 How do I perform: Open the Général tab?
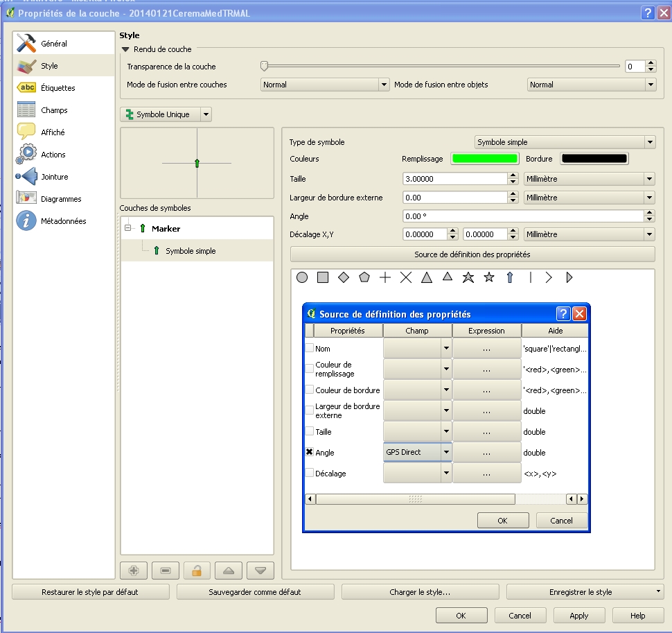click(x=64, y=43)
